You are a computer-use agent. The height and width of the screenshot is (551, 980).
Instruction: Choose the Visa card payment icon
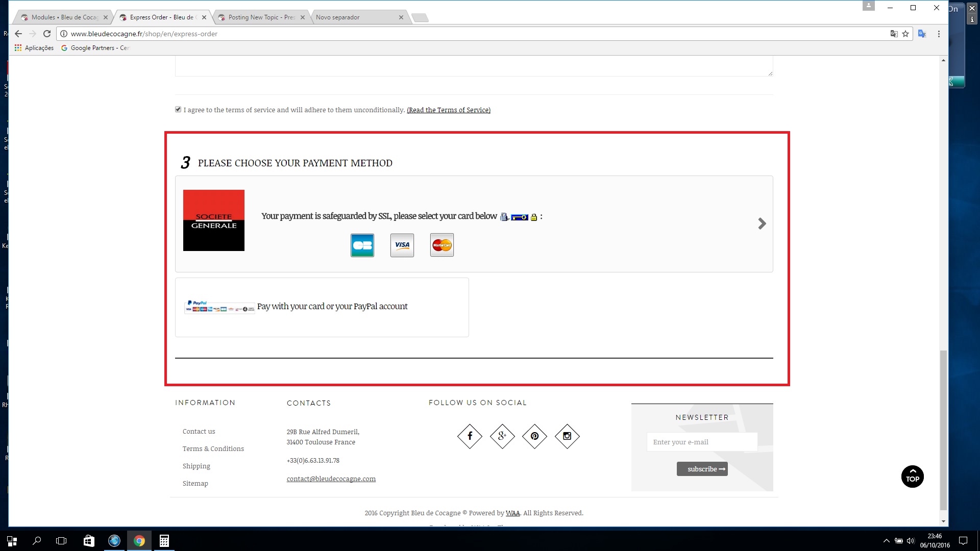[x=402, y=245]
